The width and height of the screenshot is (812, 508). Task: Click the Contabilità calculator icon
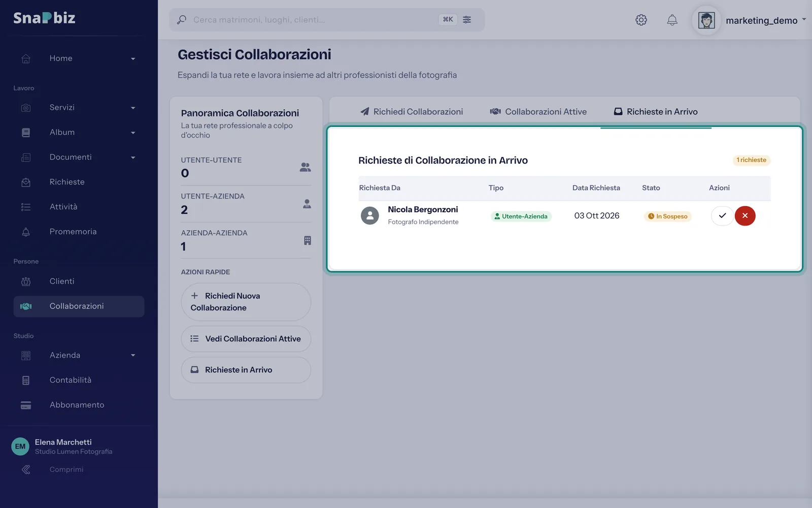[26, 380]
